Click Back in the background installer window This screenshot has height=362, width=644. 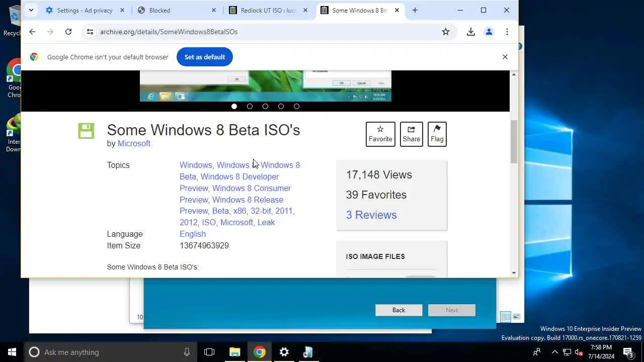[398, 310]
